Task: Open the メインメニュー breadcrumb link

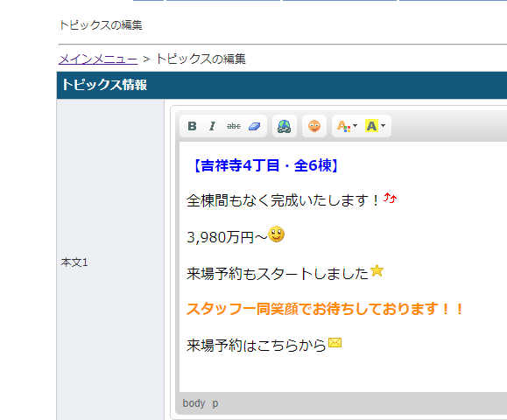Action: point(98,59)
